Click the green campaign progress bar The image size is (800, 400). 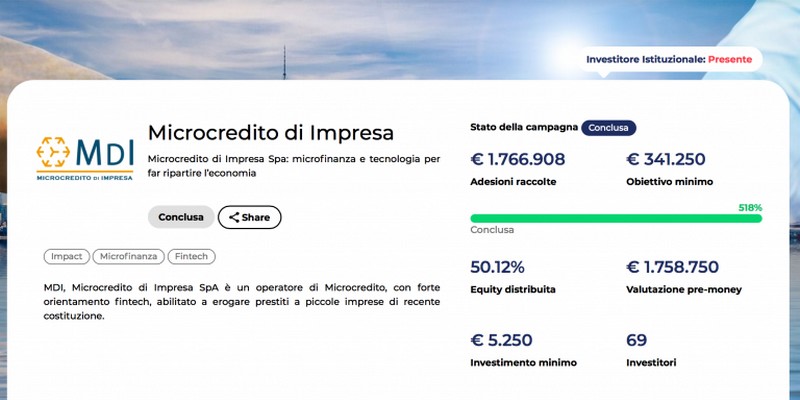coord(615,218)
